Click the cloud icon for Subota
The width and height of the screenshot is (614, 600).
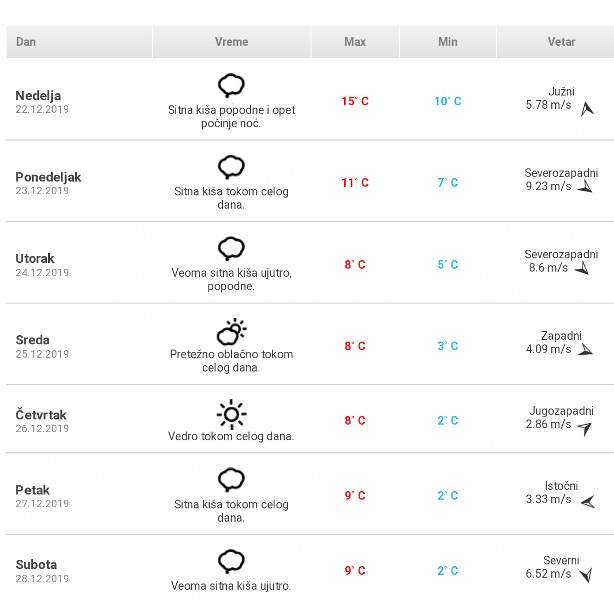click(x=231, y=561)
